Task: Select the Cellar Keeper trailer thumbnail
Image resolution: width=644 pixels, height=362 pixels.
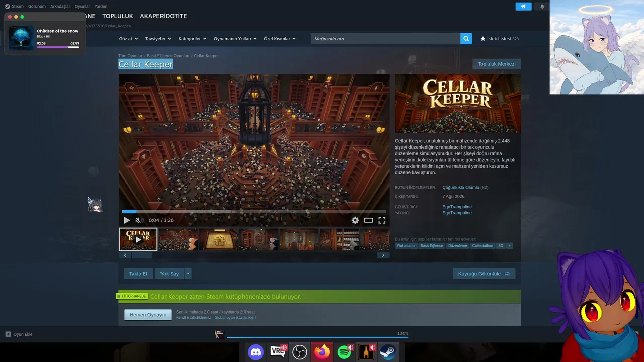Action: [138, 239]
